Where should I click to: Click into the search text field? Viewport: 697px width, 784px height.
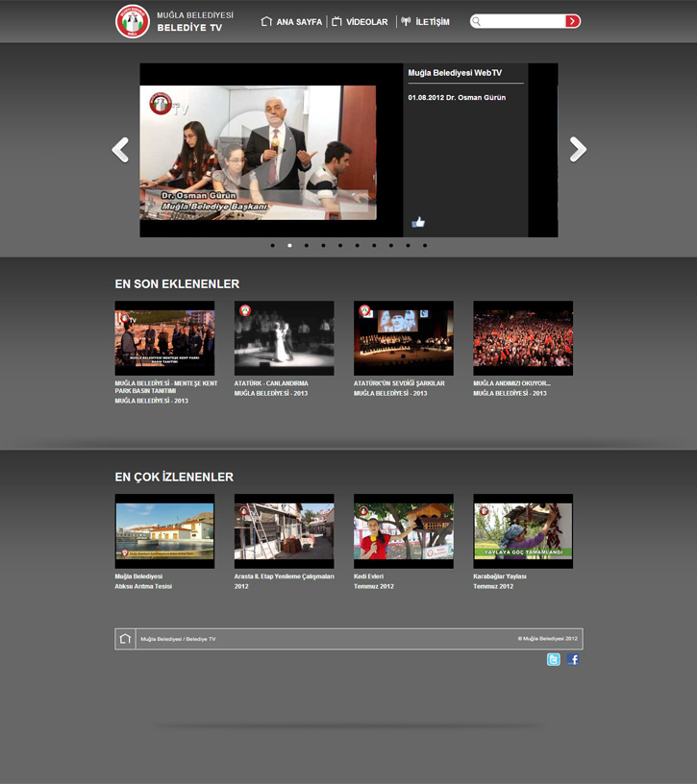(x=521, y=21)
